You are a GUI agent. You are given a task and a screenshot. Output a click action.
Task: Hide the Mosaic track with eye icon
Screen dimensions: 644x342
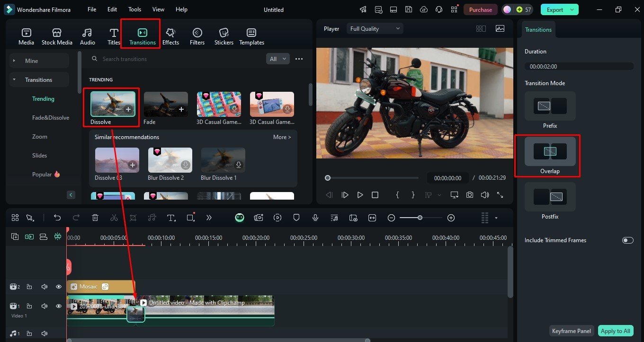(x=59, y=287)
